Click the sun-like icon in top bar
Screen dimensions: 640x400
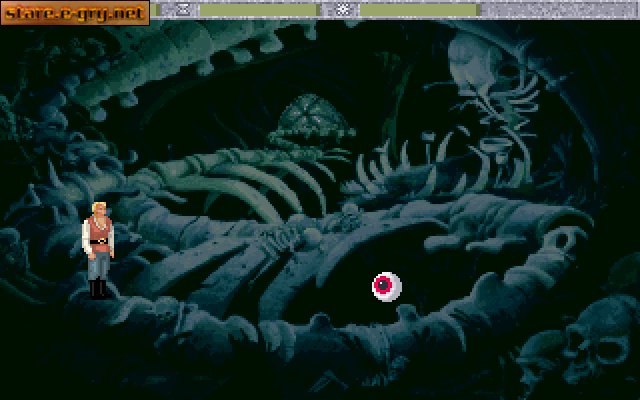coord(344,9)
